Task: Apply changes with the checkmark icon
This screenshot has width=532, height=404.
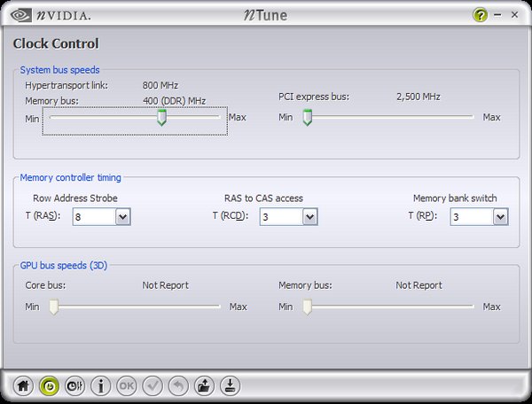Action: click(153, 385)
